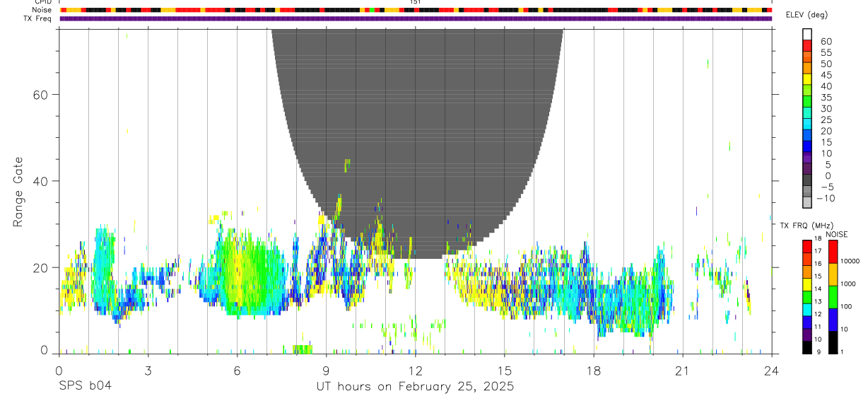Click the x-axis tick label '15'

click(x=504, y=370)
